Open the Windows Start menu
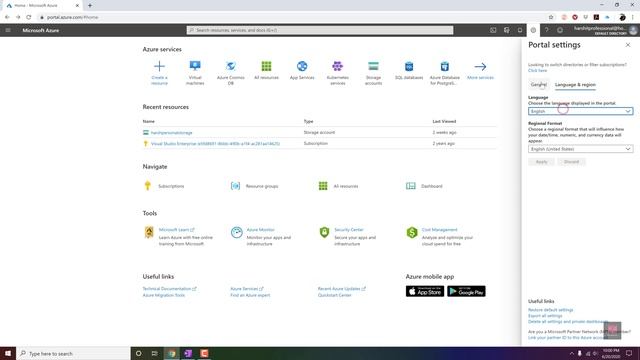Viewport: 640px width, 360px height. click(8, 353)
